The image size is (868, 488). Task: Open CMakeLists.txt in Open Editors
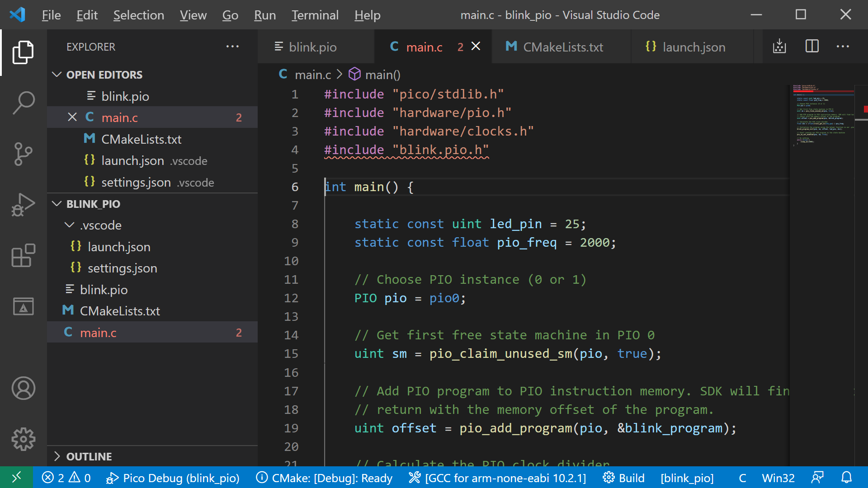[152, 139]
